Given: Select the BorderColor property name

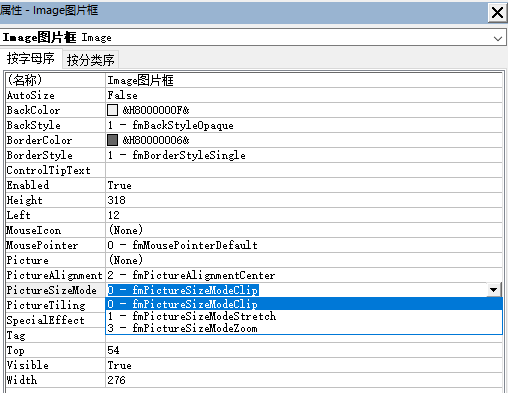Looking at the screenshot, I should tap(55, 140).
